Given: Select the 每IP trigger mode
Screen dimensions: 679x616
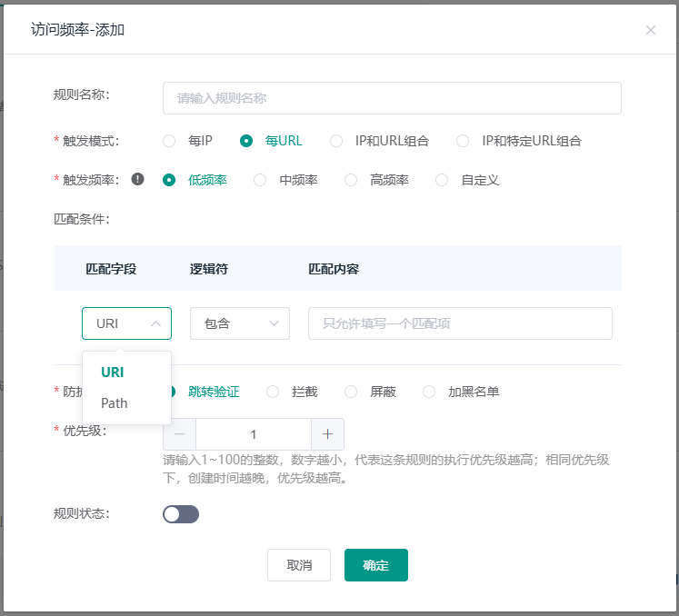Looking at the screenshot, I should coord(169,141).
